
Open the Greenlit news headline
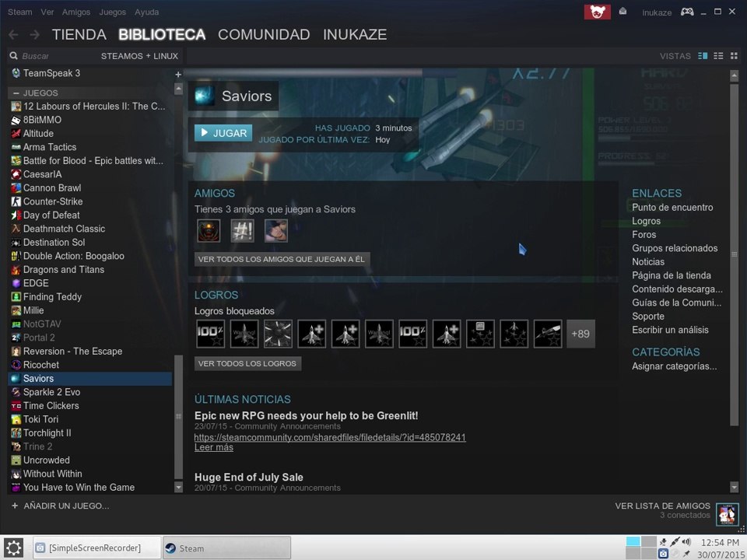click(x=307, y=415)
